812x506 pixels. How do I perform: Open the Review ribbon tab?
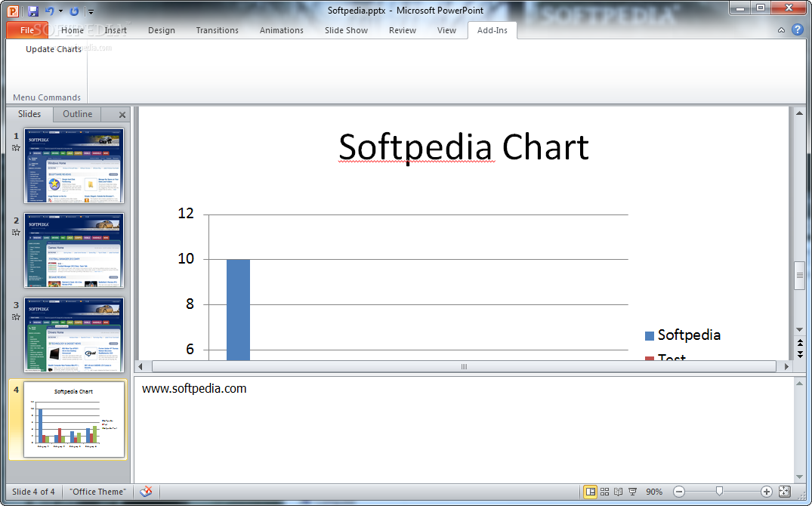coord(403,30)
